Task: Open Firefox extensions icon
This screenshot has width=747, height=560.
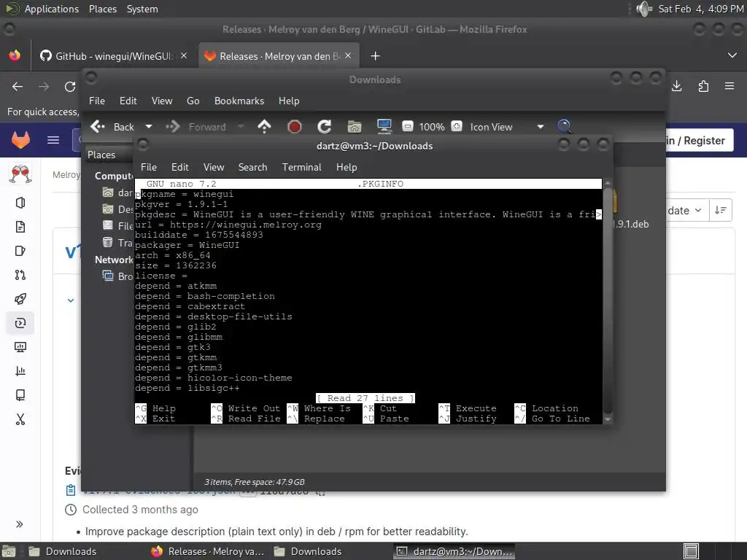Action: [x=703, y=86]
